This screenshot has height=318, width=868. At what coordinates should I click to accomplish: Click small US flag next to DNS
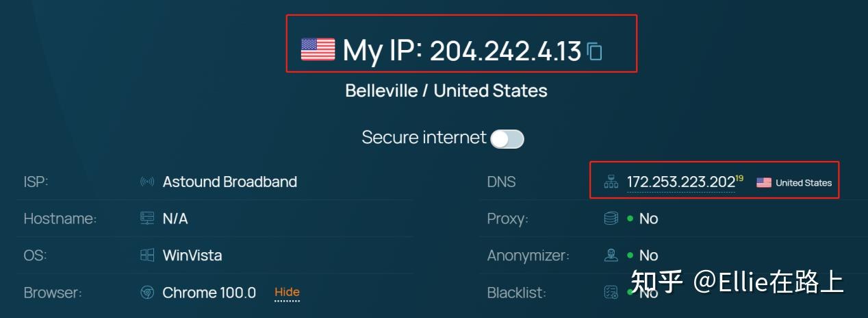tap(764, 182)
